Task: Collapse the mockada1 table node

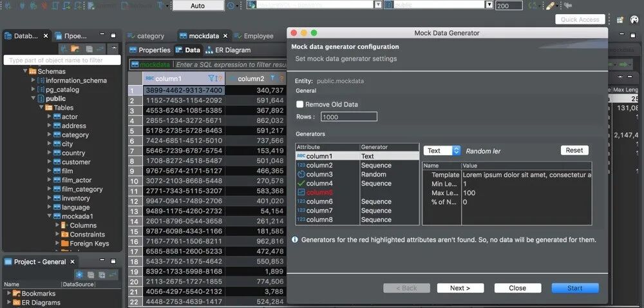Action: 50,216
